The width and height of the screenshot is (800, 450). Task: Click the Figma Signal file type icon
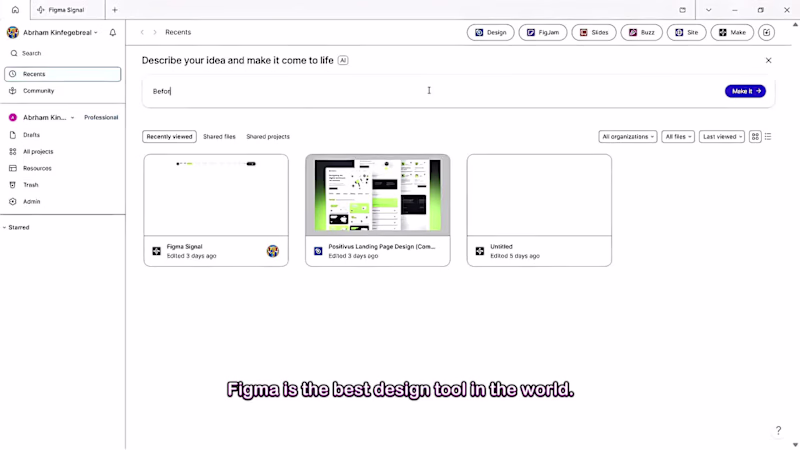pos(157,251)
